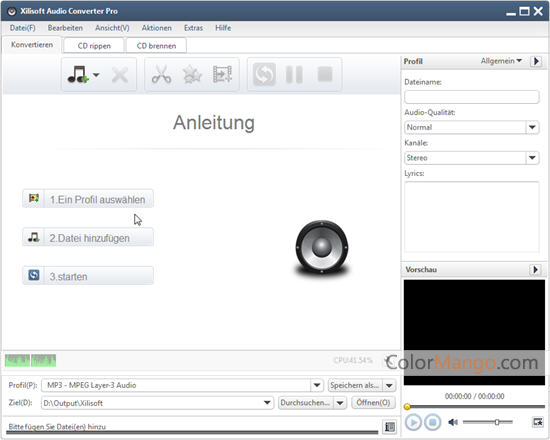
Task: Open the Ansicht(V) menu
Action: click(x=112, y=28)
